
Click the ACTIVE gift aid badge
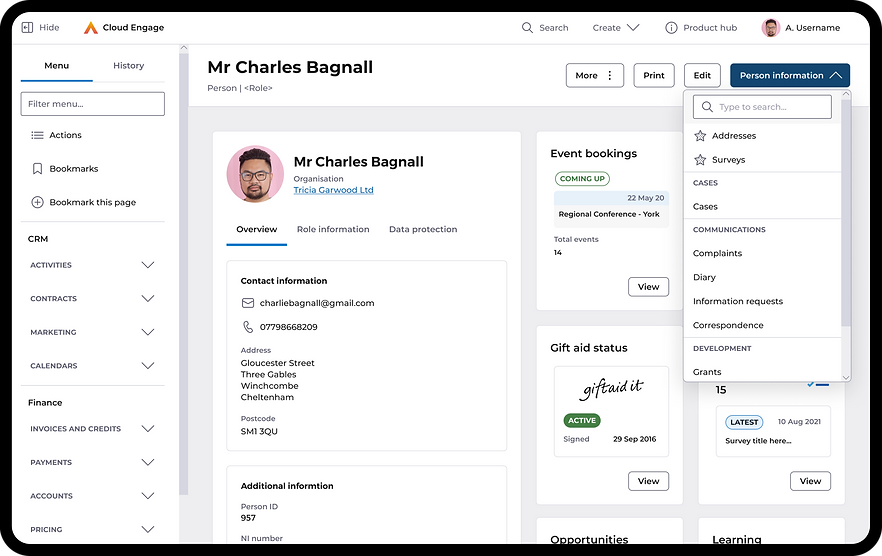pyautogui.click(x=582, y=420)
